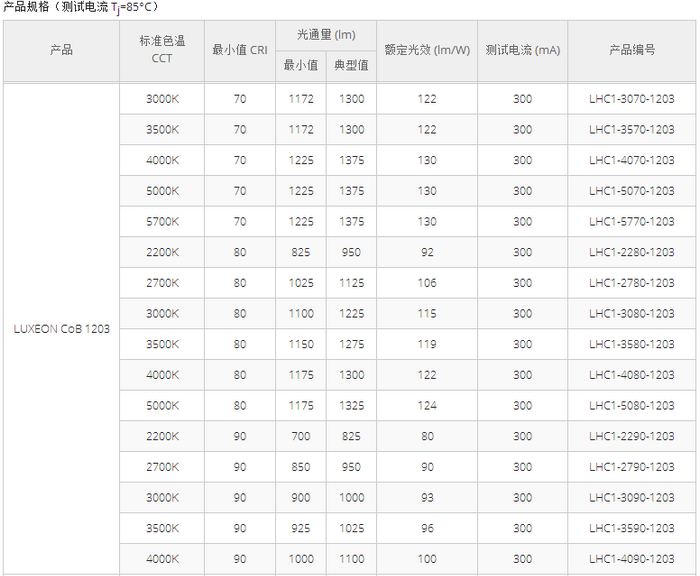Click typical flux 950 in LHC1-2280-1203 row
The image size is (700, 576).
[351, 252]
